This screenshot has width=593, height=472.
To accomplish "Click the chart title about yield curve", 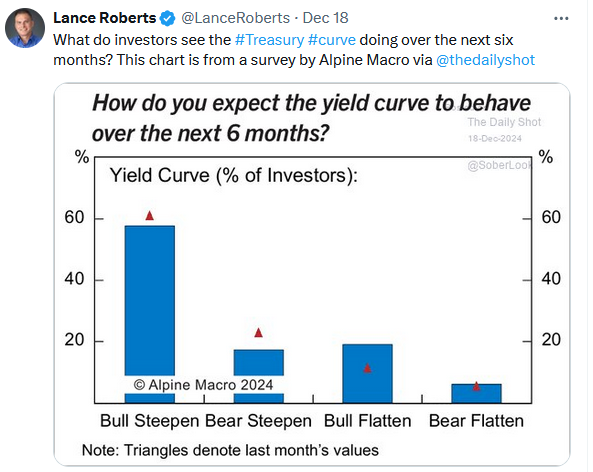I will (x=311, y=118).
